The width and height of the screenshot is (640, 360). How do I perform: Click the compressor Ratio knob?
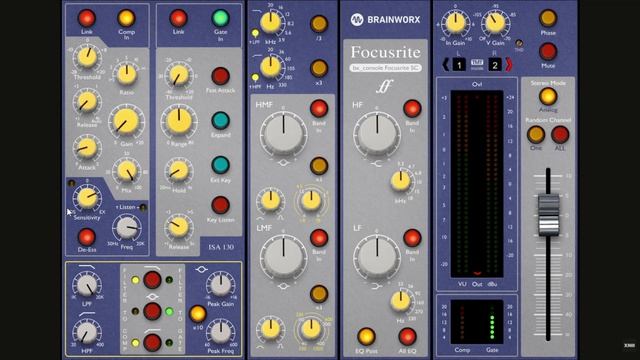[127, 74]
